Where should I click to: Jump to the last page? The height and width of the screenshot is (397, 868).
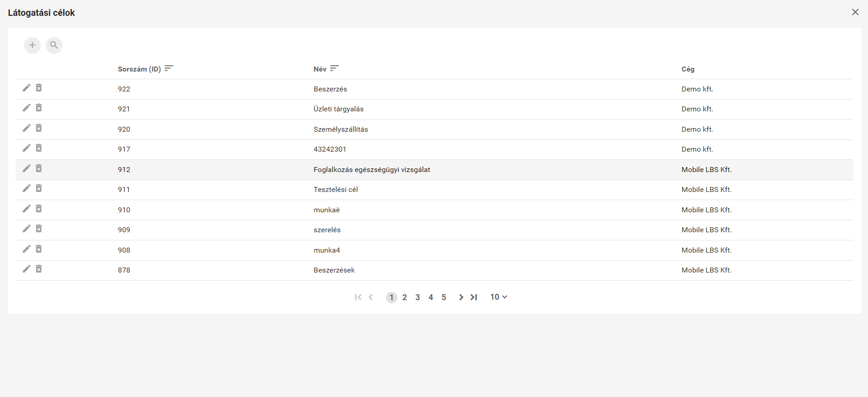474,297
